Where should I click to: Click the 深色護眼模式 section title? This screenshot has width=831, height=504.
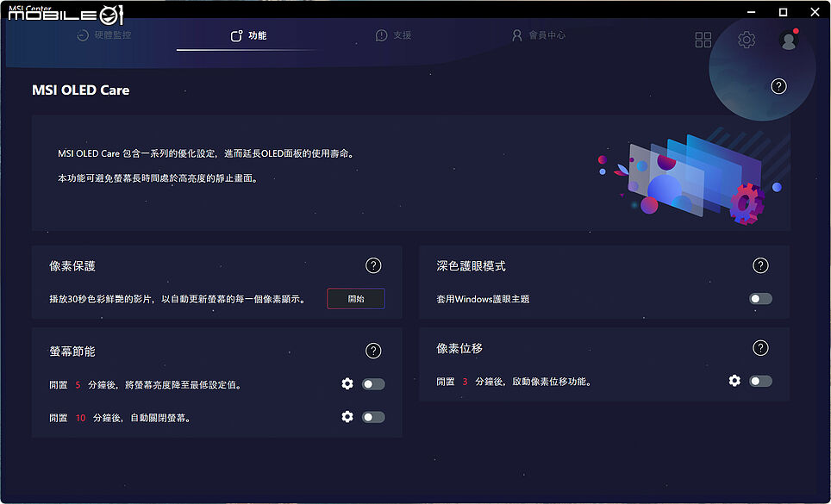click(471, 265)
